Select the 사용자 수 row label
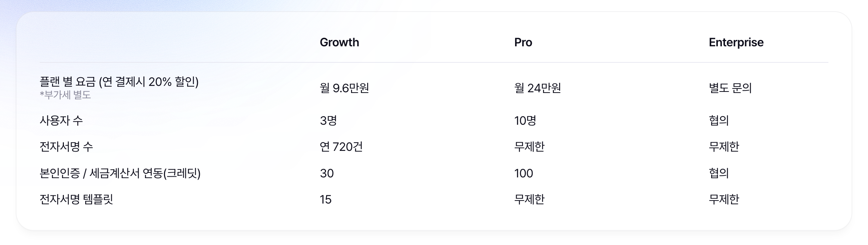 61,121
